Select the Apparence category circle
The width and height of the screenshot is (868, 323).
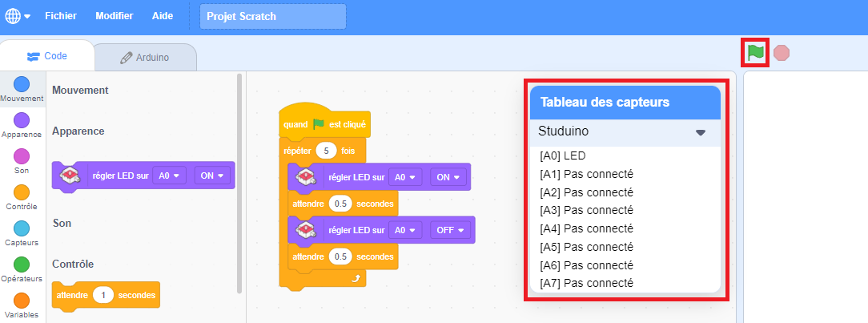point(22,120)
